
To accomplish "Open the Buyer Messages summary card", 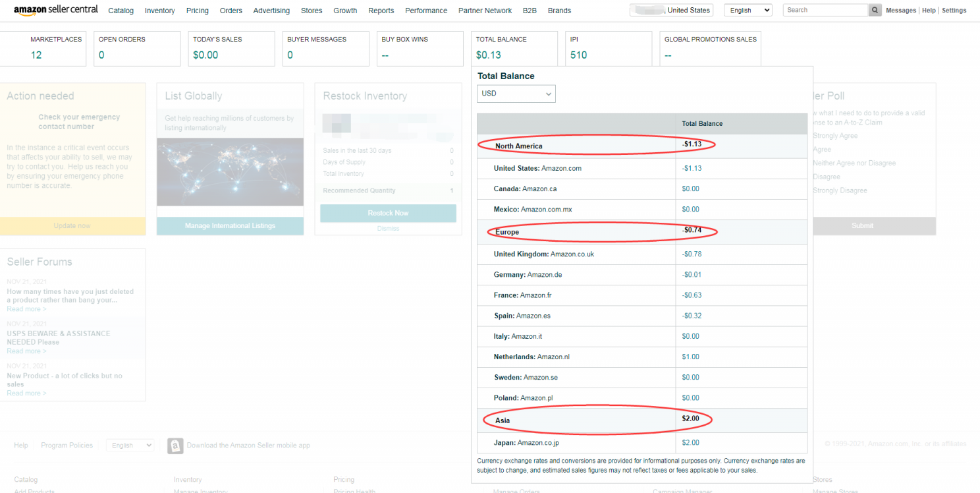I will click(x=325, y=49).
